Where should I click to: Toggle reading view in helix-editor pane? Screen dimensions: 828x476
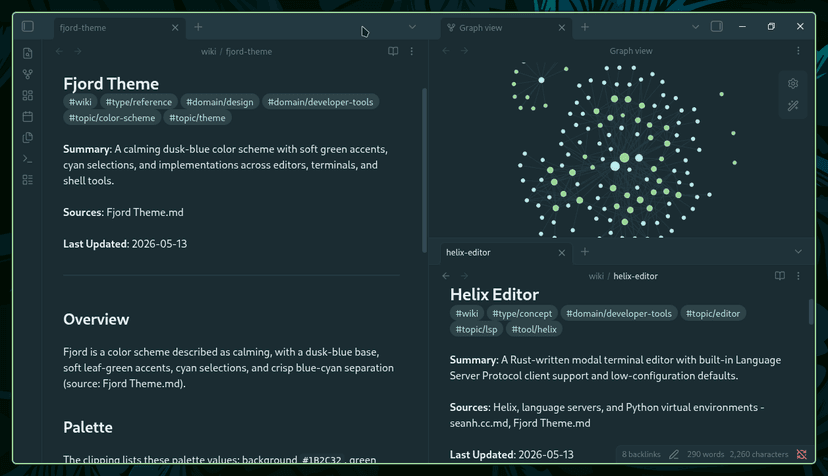pyautogui.click(x=779, y=276)
